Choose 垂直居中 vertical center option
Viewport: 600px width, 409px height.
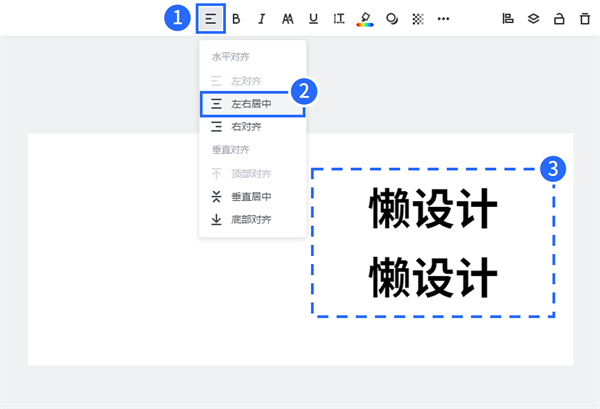coord(251,196)
